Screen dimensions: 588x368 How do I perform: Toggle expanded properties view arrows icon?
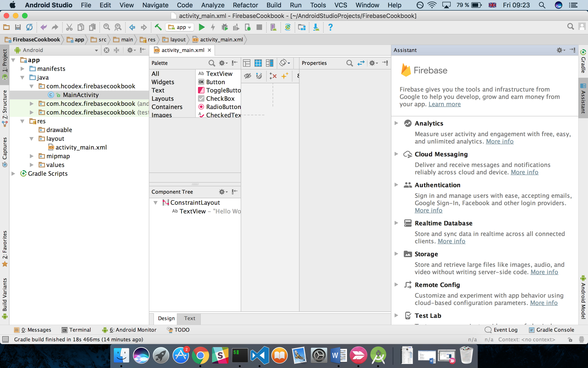pos(361,63)
